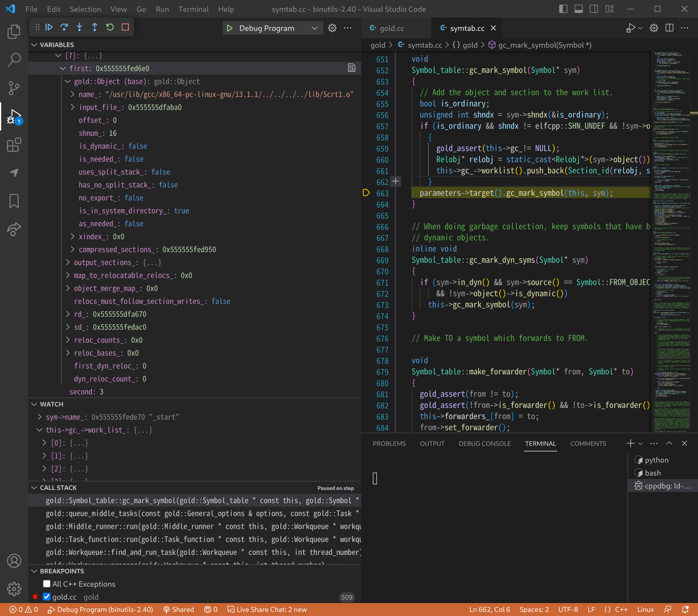
Task: Open the Live Share view
Action: 14,229
